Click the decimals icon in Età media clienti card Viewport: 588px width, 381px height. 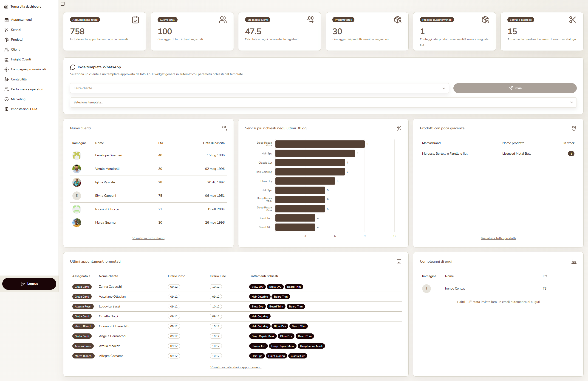(310, 20)
